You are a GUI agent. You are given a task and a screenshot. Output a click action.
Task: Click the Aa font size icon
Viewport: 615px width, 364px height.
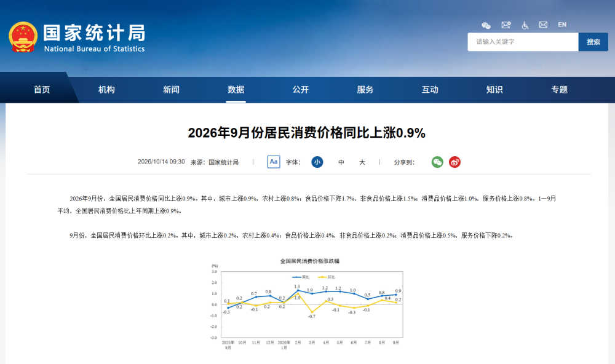274,162
